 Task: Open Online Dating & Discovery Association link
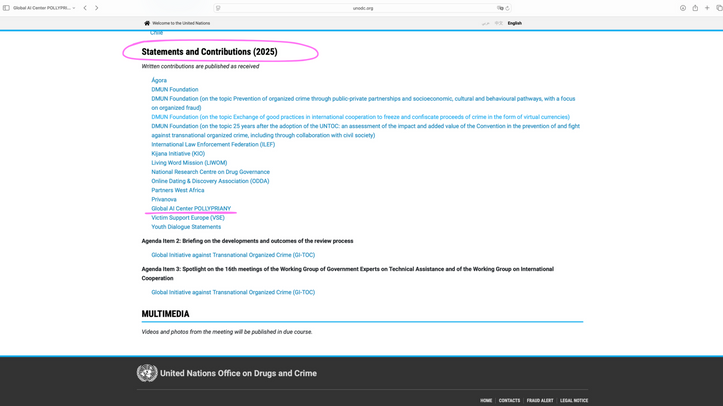click(210, 181)
